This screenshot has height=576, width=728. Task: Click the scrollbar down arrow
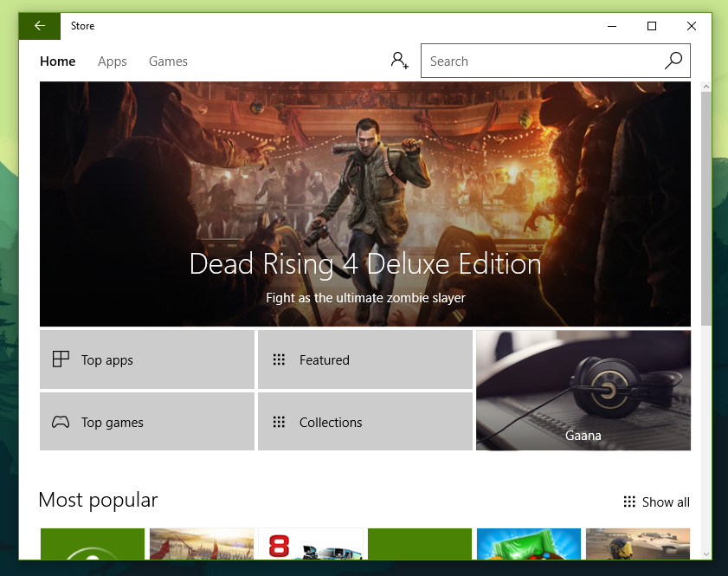coord(705,554)
